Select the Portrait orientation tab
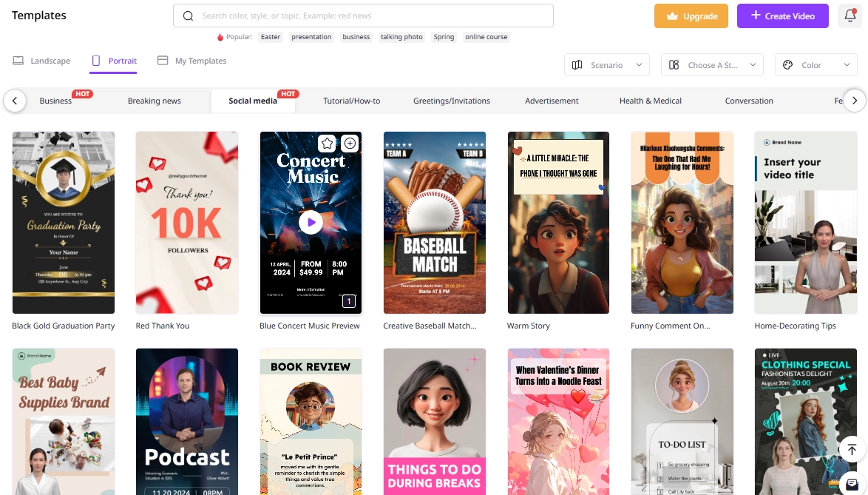Viewport: 868px width, 495px height. pyautogui.click(x=114, y=61)
